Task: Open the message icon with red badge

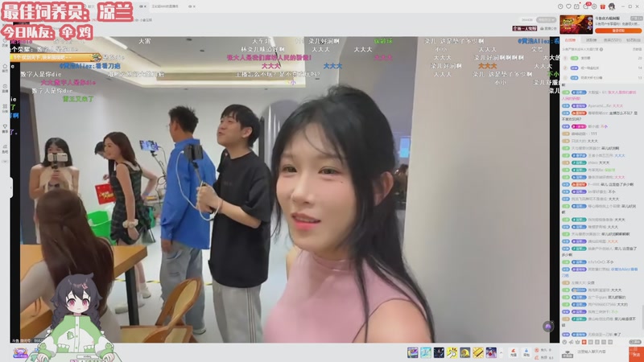Action: tap(587, 6)
